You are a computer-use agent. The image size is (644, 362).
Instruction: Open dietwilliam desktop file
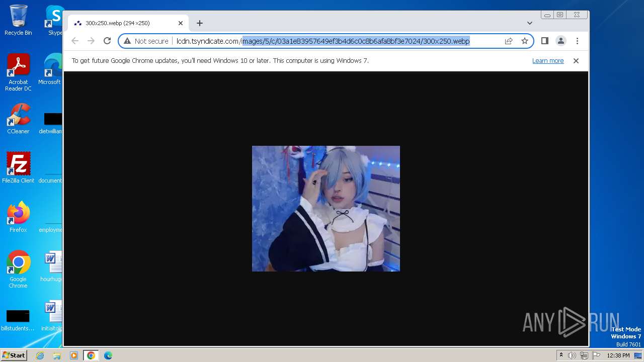[x=51, y=124]
